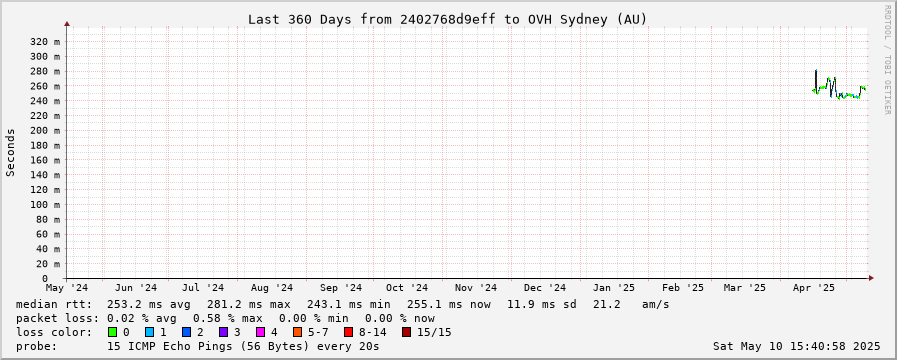Image resolution: width=897 pixels, height=360 pixels.
Task: Click the '281.2 ms max' value
Action: click(249, 304)
